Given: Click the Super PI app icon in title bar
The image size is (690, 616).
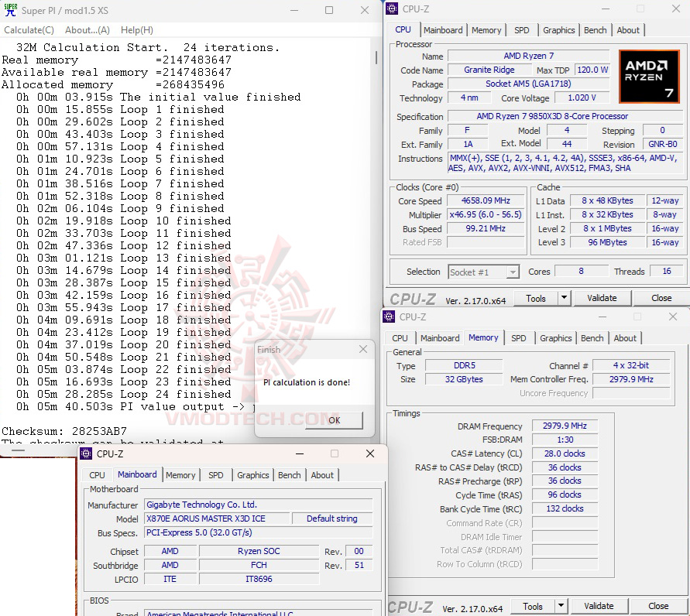Looking at the screenshot, I should click(11, 10).
